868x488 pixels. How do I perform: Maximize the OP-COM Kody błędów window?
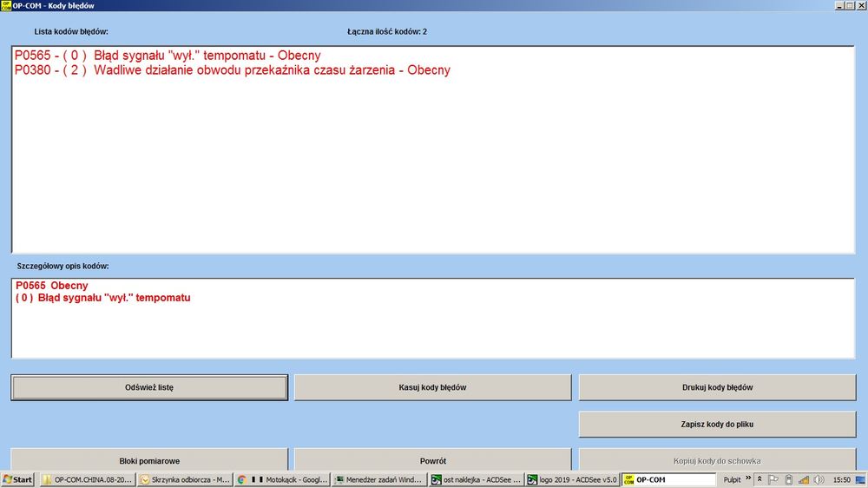pyautogui.click(x=849, y=5)
